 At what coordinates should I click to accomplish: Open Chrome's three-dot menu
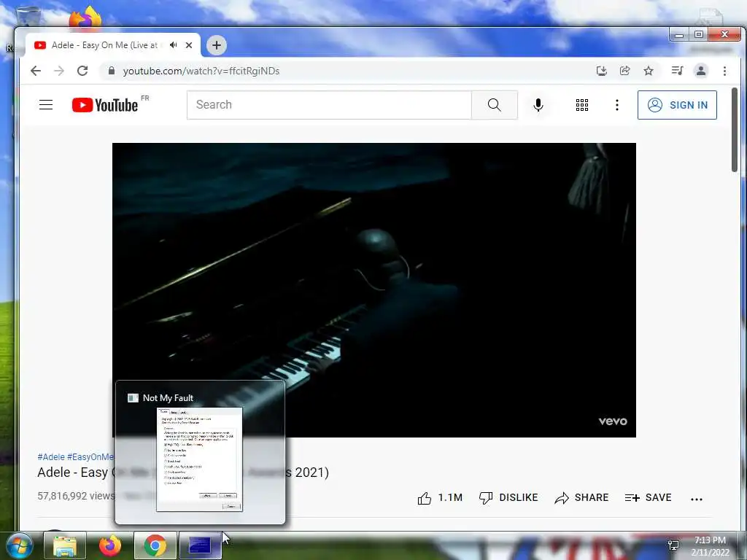click(x=724, y=71)
